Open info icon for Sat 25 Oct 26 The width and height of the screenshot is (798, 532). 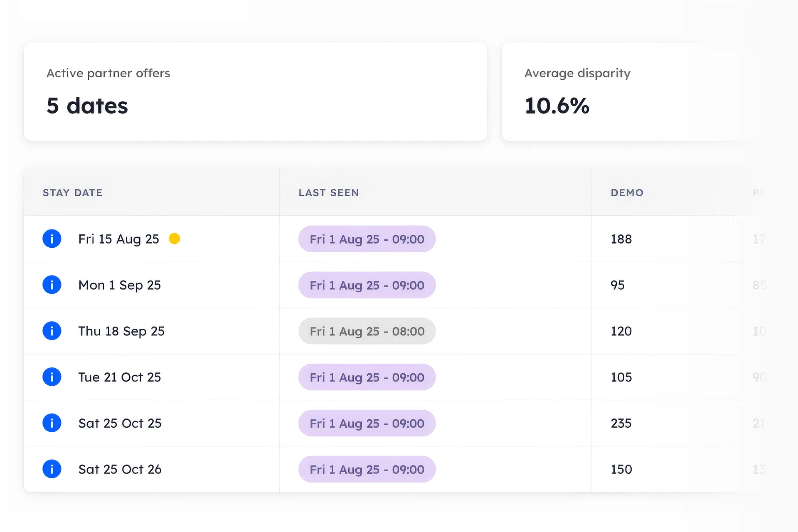click(x=52, y=469)
